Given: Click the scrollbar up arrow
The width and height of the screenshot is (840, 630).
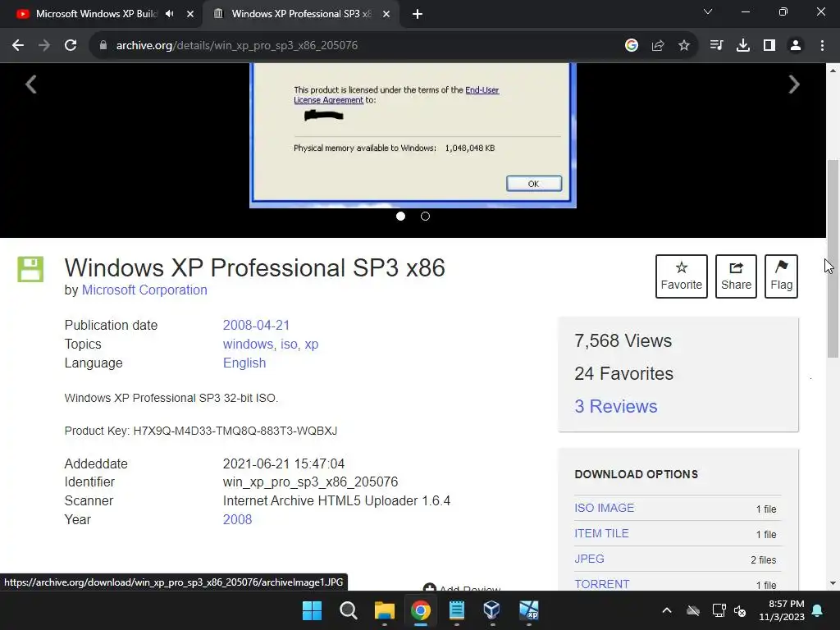Looking at the screenshot, I should (x=833, y=71).
